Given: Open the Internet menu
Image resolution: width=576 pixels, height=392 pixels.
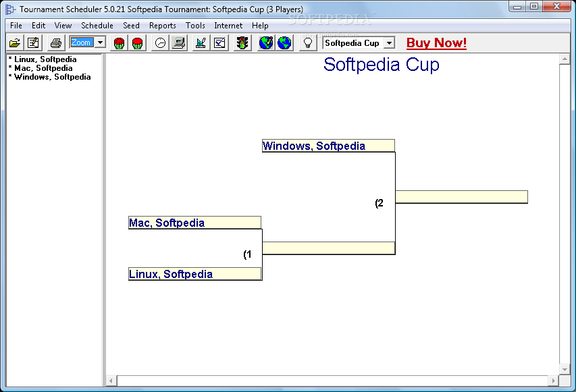Looking at the screenshot, I should (x=228, y=26).
